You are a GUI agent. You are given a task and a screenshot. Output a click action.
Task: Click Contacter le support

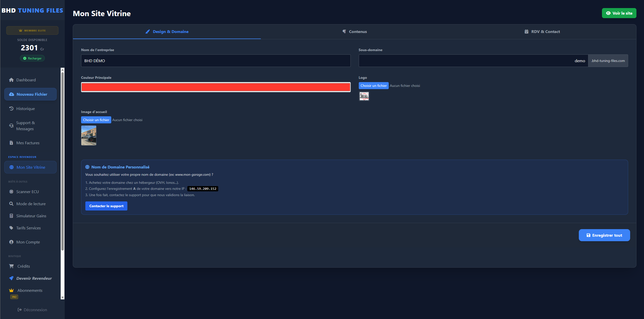[106, 206]
